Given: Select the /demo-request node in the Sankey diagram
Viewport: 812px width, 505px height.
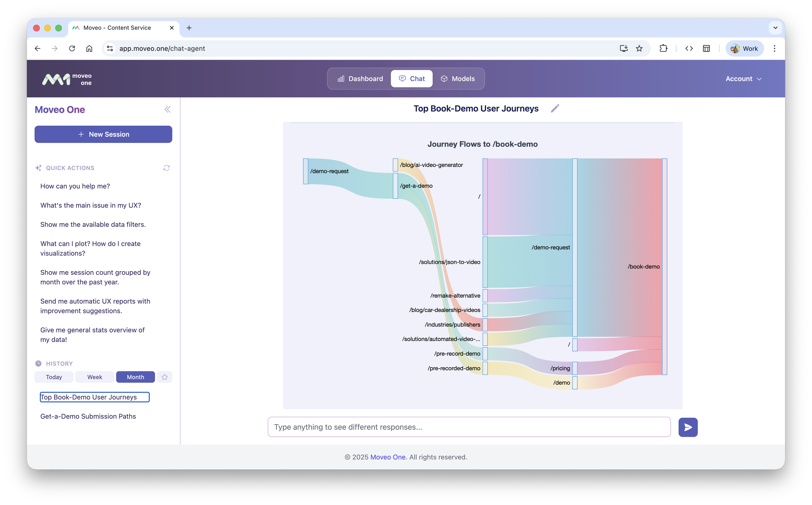Looking at the screenshot, I should coord(306,171).
